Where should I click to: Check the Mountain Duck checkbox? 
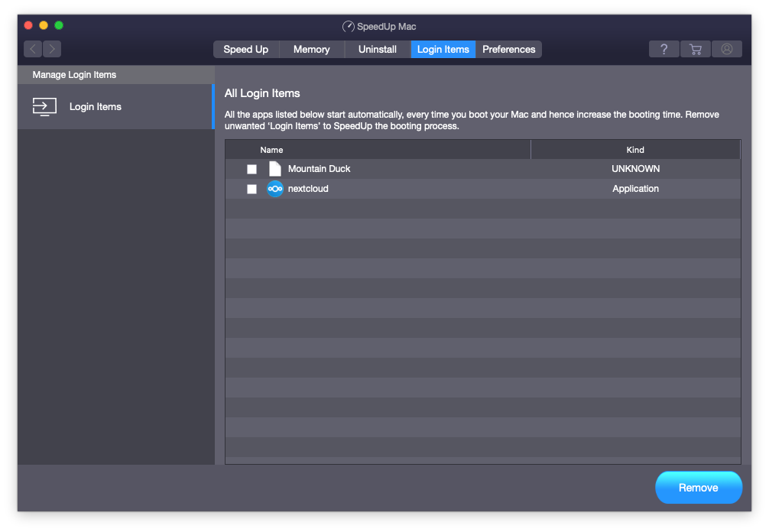coord(251,169)
